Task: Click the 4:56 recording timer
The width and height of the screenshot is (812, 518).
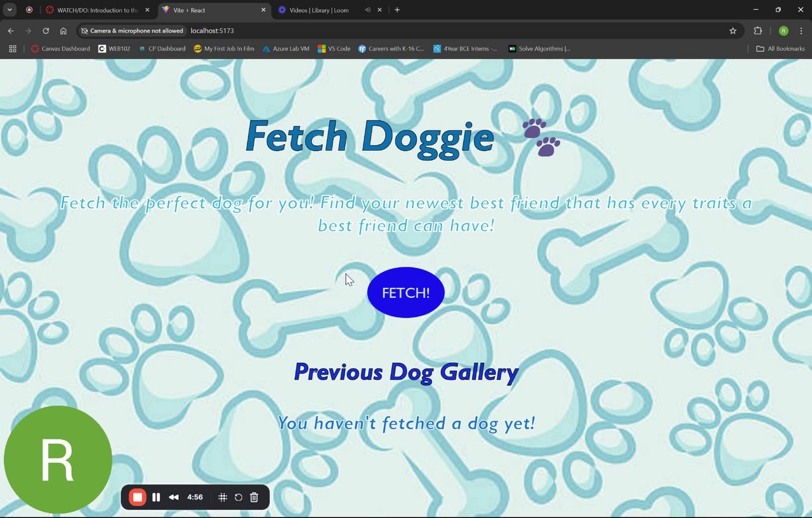Action: (x=195, y=497)
